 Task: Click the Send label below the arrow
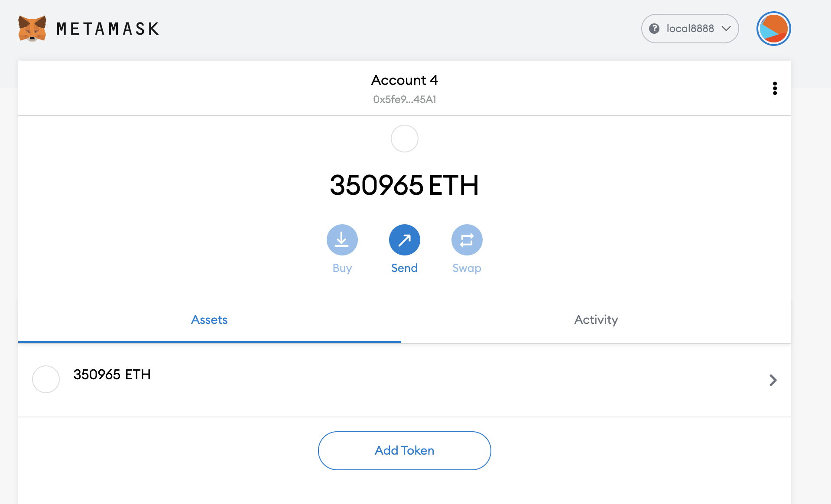[x=404, y=268]
